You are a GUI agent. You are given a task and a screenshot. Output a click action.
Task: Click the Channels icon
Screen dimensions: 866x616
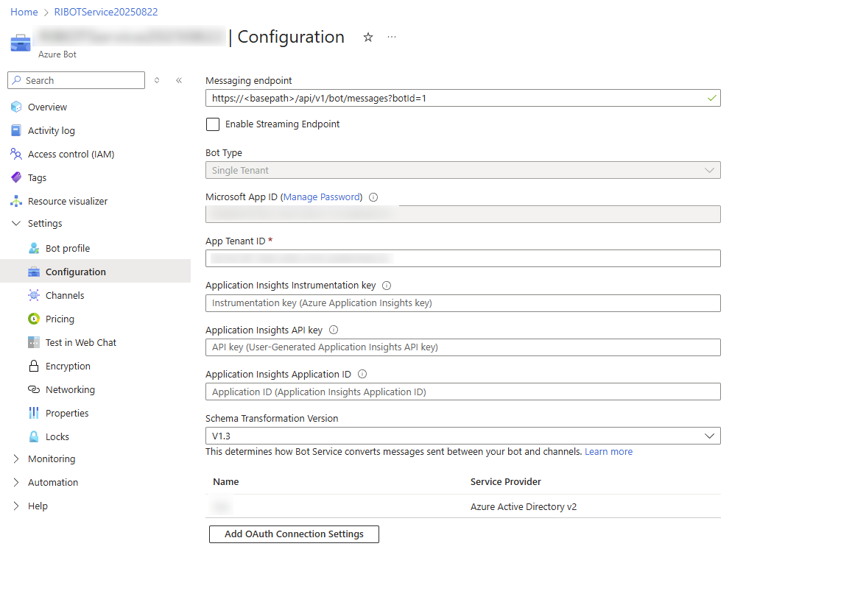pyautogui.click(x=34, y=295)
